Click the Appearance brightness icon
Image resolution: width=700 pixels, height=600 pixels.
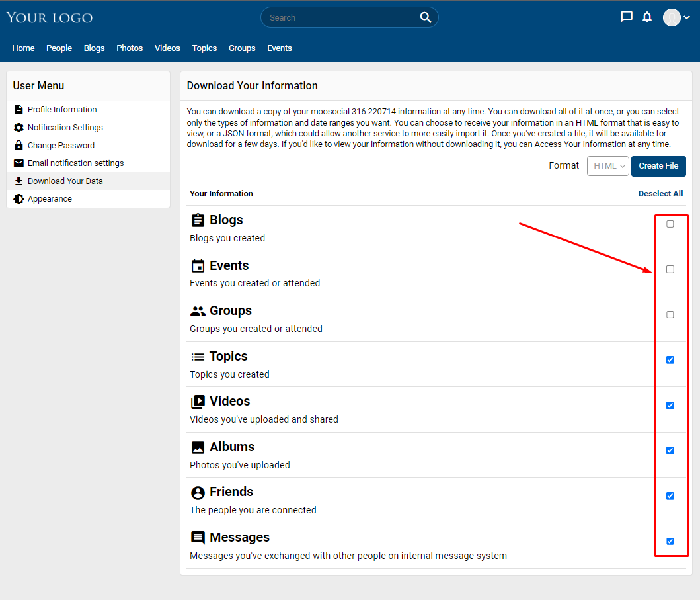(x=19, y=199)
